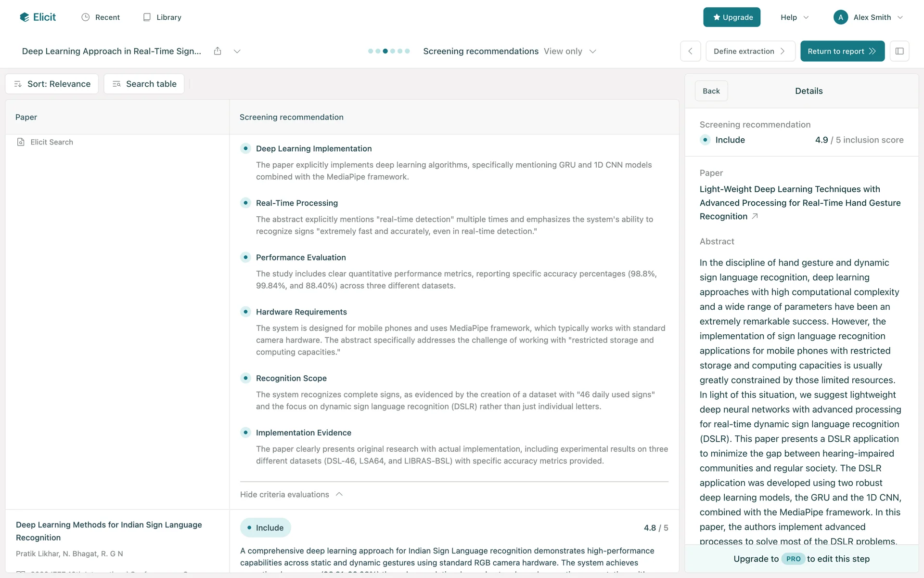Click Return to report button
Image resolution: width=924 pixels, height=578 pixels.
[x=842, y=51]
